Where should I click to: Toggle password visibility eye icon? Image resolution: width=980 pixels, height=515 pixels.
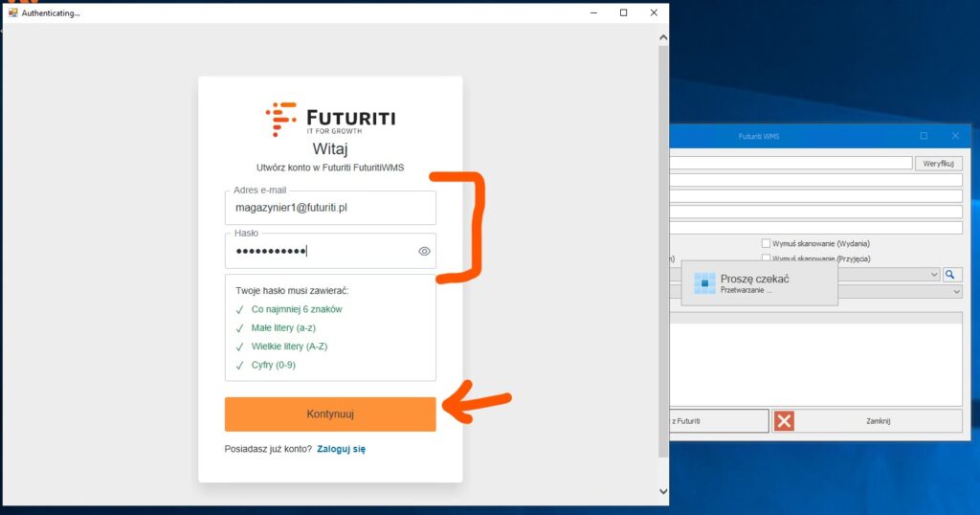click(425, 252)
